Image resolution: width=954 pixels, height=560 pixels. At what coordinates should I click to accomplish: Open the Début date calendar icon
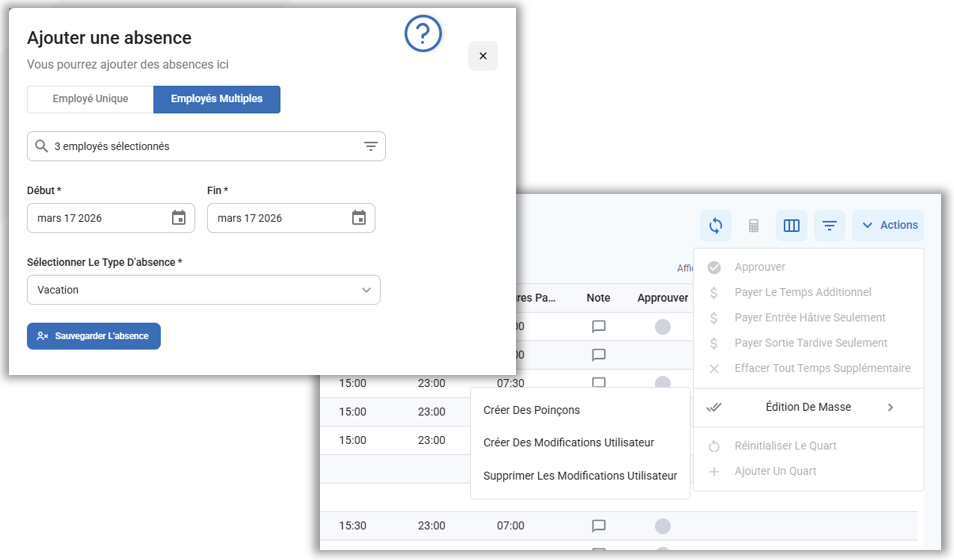[x=178, y=218]
